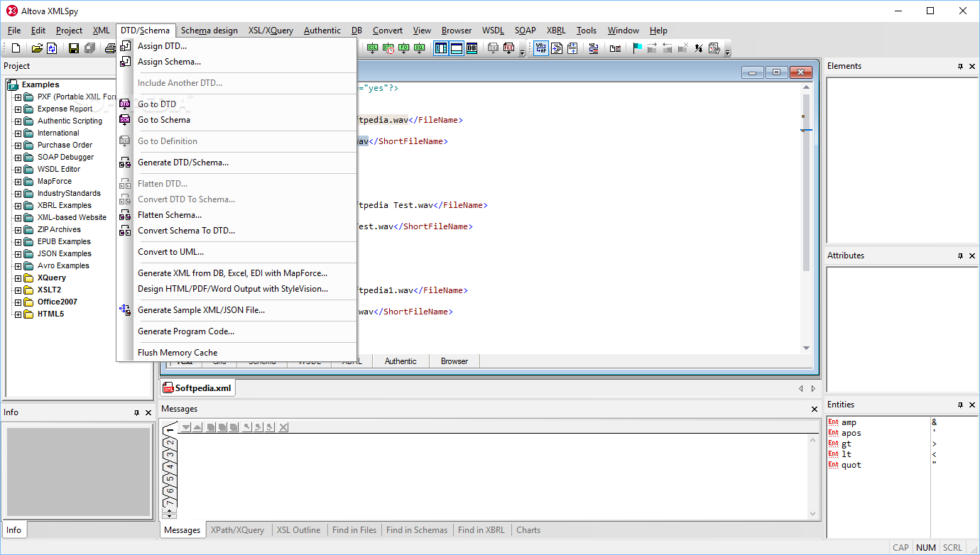The width and height of the screenshot is (980, 555).
Task: Click the New document toolbar icon
Action: (16, 48)
